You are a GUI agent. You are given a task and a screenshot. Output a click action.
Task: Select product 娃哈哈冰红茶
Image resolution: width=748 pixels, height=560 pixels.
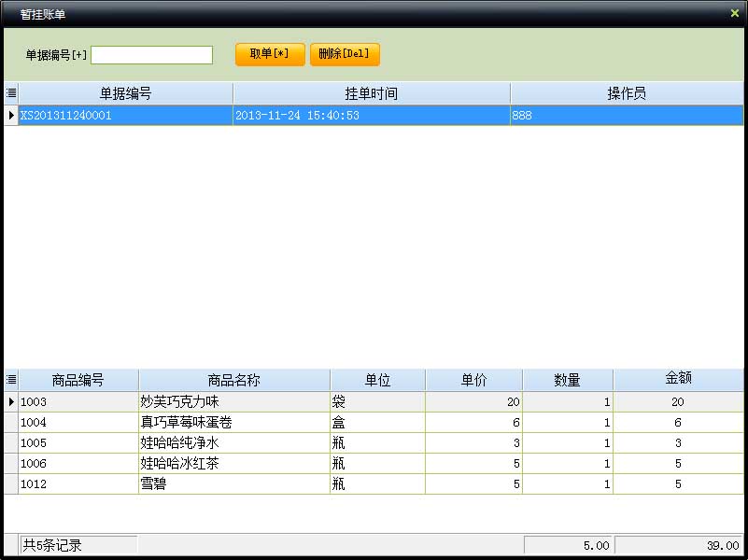click(x=233, y=463)
